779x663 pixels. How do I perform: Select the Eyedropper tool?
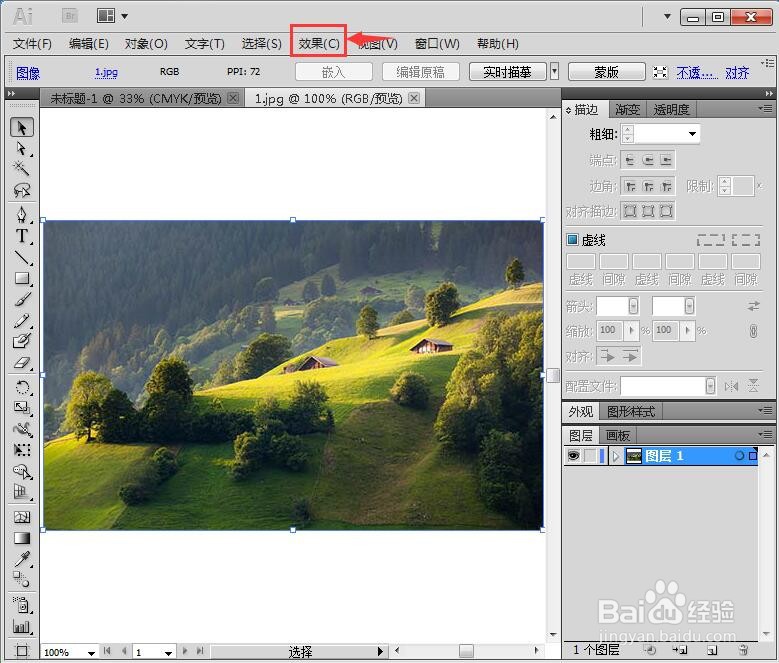(x=22, y=559)
